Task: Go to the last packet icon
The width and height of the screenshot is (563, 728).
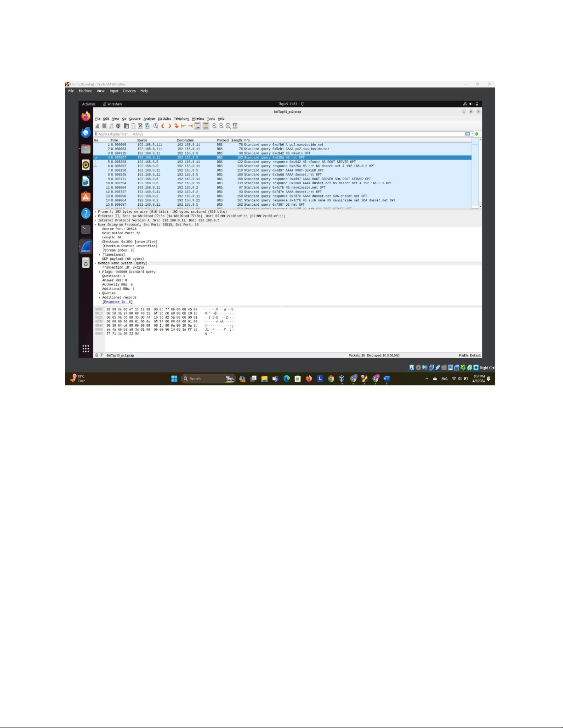Action: [x=190, y=126]
